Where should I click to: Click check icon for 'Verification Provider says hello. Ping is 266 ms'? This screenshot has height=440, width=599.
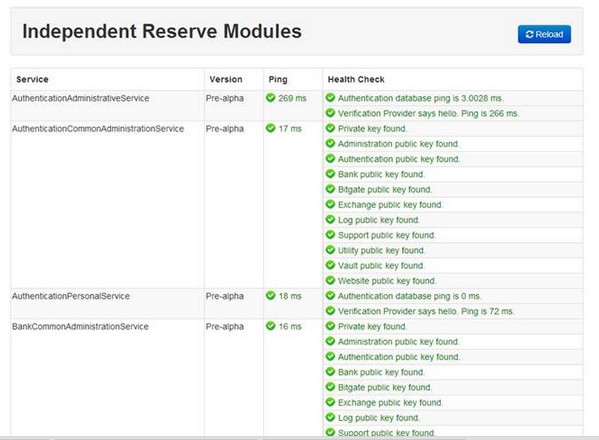pyautogui.click(x=330, y=113)
